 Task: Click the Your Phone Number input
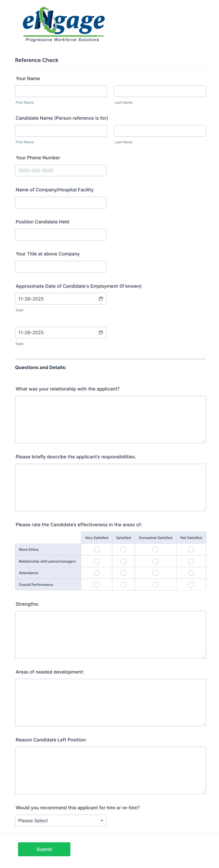coord(61,170)
